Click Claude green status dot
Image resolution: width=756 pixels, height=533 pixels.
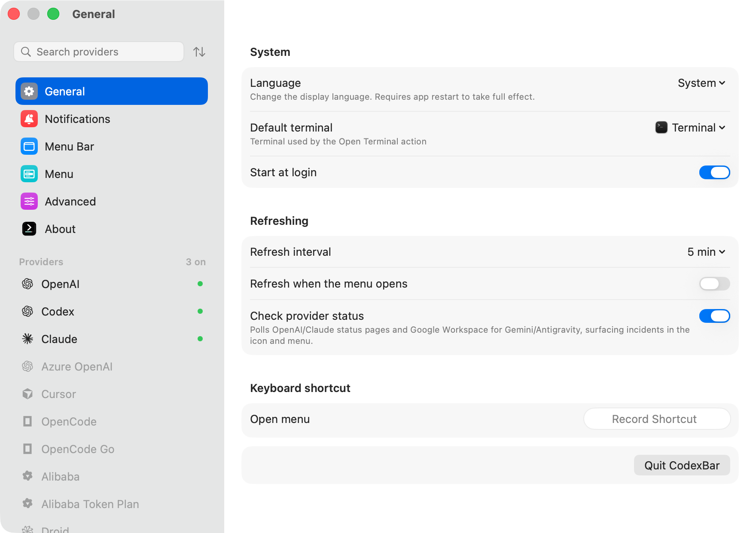[x=200, y=339]
